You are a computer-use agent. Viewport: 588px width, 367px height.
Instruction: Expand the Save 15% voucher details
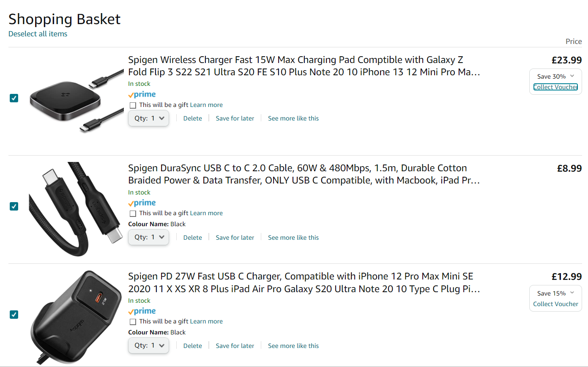[572, 293]
